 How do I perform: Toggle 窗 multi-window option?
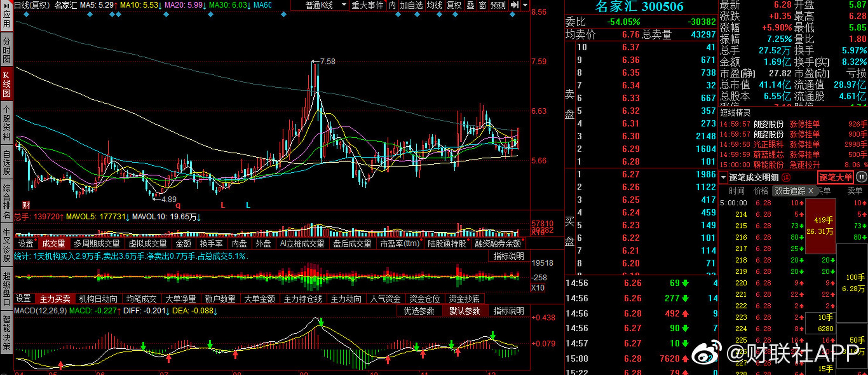(483, 5)
